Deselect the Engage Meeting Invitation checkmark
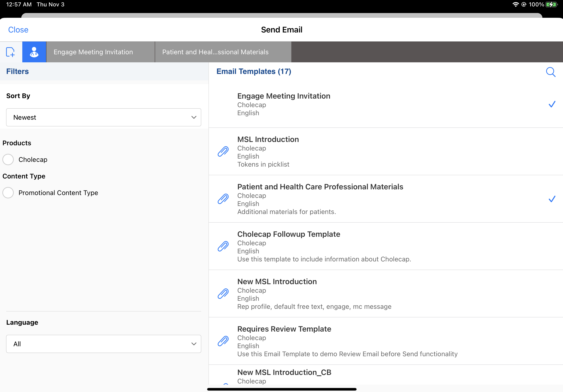Screen dimensions: 563x392 coord(552,104)
